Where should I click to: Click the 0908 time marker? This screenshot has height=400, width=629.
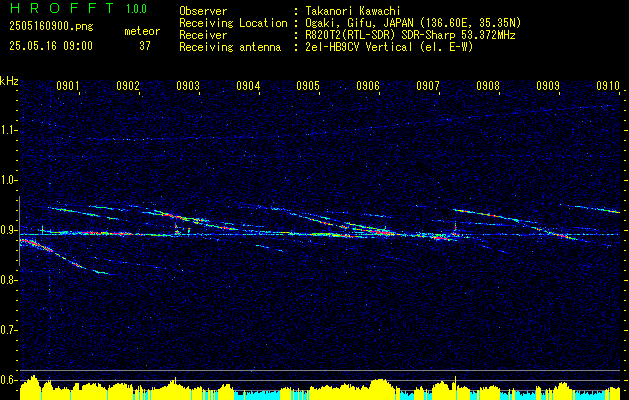pos(488,86)
